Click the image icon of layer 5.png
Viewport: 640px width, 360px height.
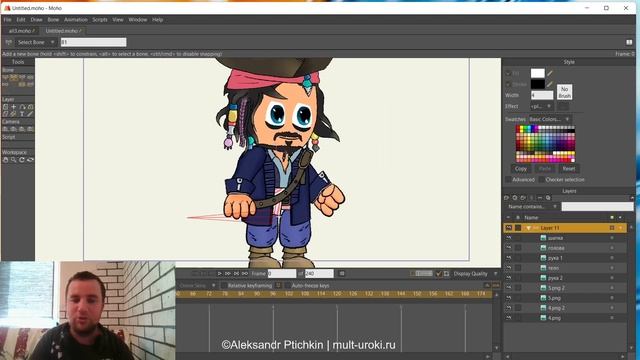coord(543,298)
